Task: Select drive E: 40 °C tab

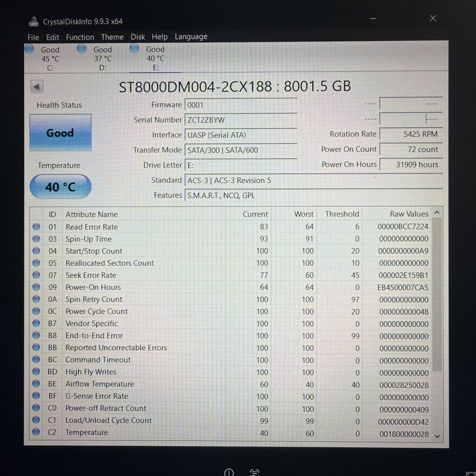Action: (x=155, y=58)
